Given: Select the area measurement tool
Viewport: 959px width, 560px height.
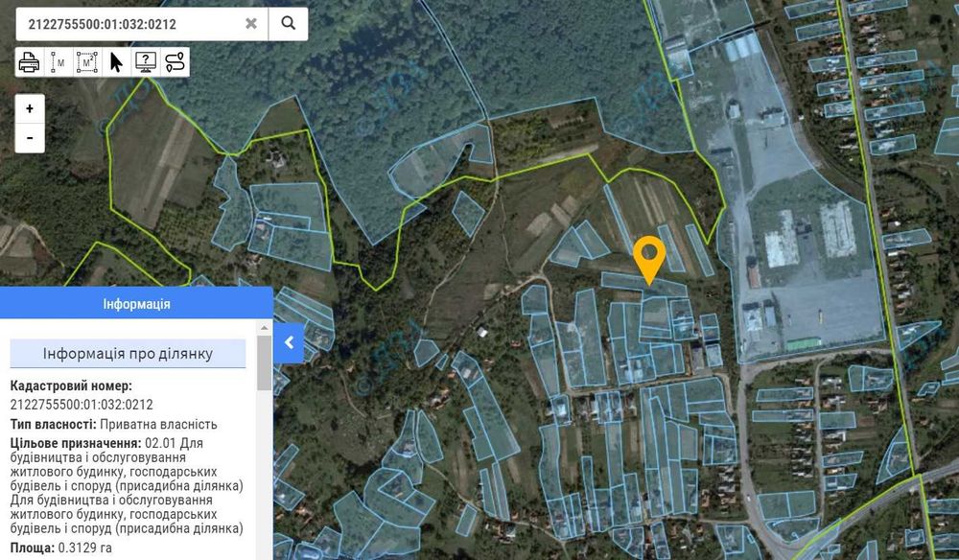Looking at the screenshot, I should point(87,62).
